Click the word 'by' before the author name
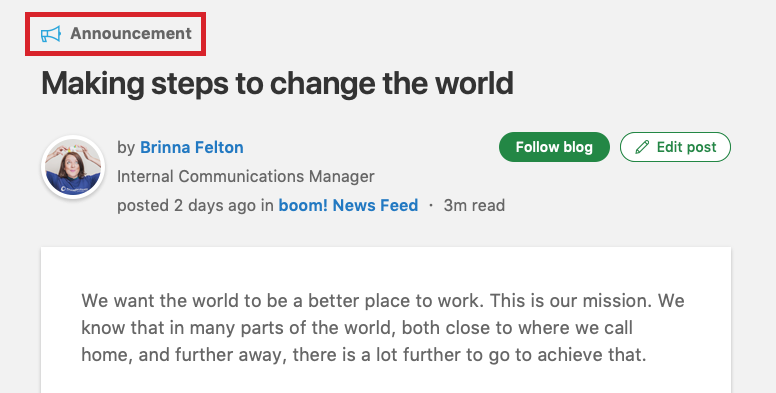 click(126, 147)
